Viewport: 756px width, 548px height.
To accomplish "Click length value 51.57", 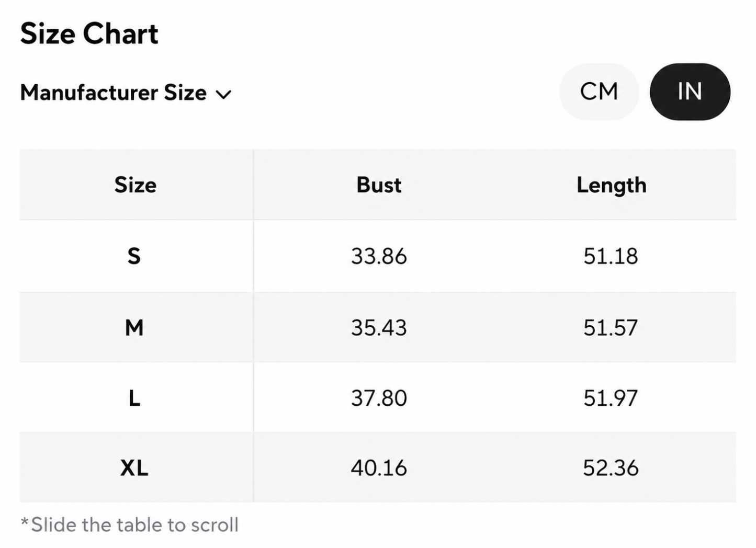I will click(x=611, y=327).
